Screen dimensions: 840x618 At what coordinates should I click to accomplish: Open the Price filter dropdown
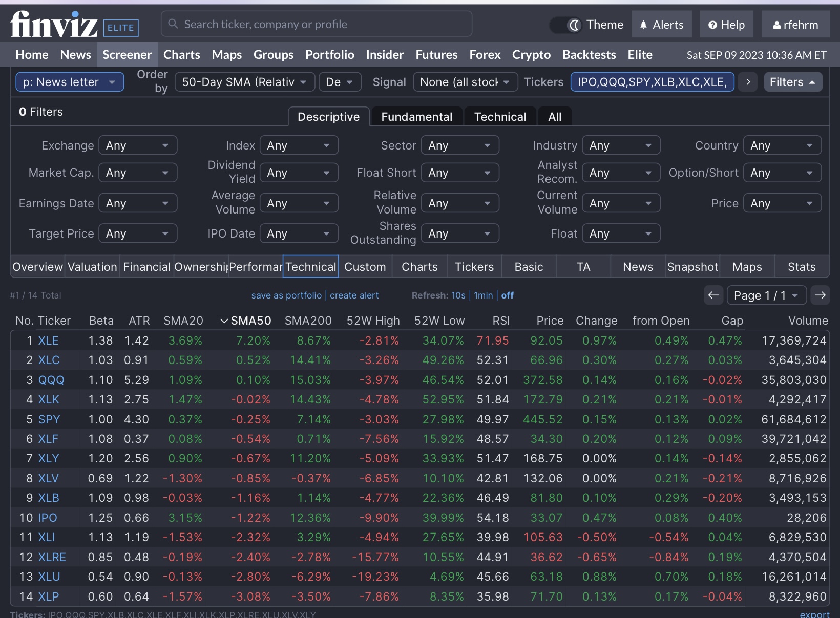pyautogui.click(x=782, y=203)
